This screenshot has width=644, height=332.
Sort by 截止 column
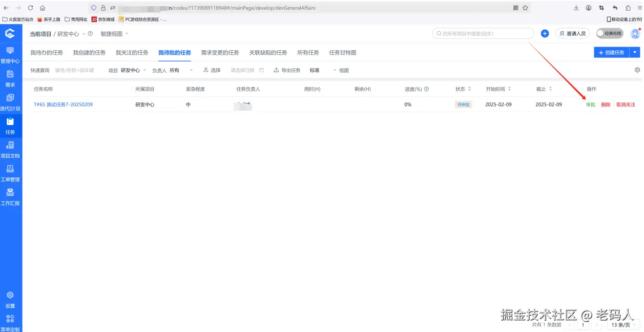pyautogui.click(x=544, y=89)
